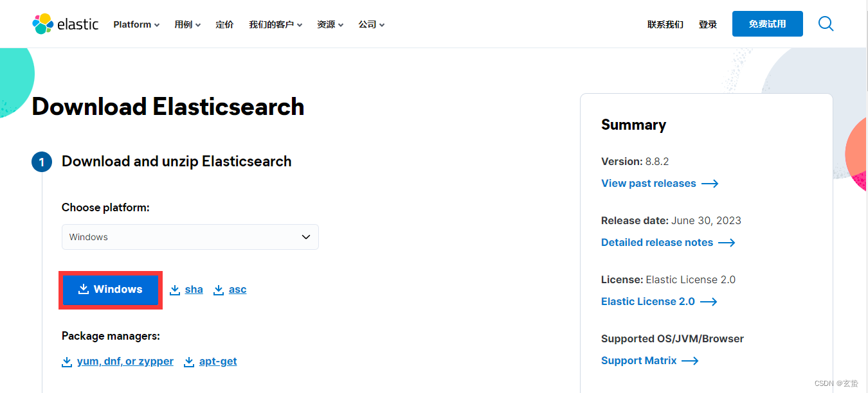Click the 联系我们 link
Image resolution: width=868 pixels, height=393 pixels.
665,24
